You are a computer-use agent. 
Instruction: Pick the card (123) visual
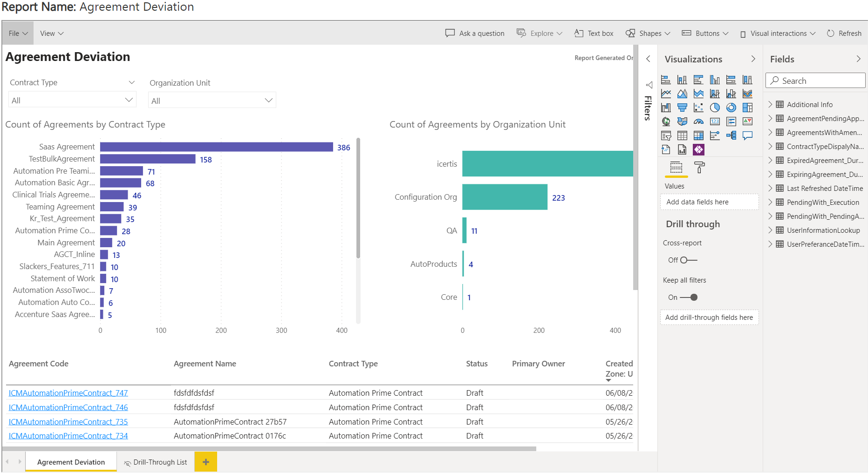(715, 122)
